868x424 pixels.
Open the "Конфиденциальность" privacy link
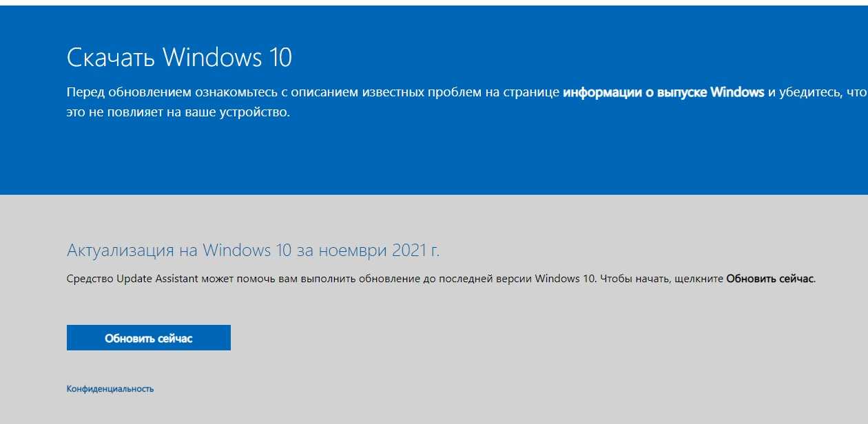pyautogui.click(x=110, y=389)
